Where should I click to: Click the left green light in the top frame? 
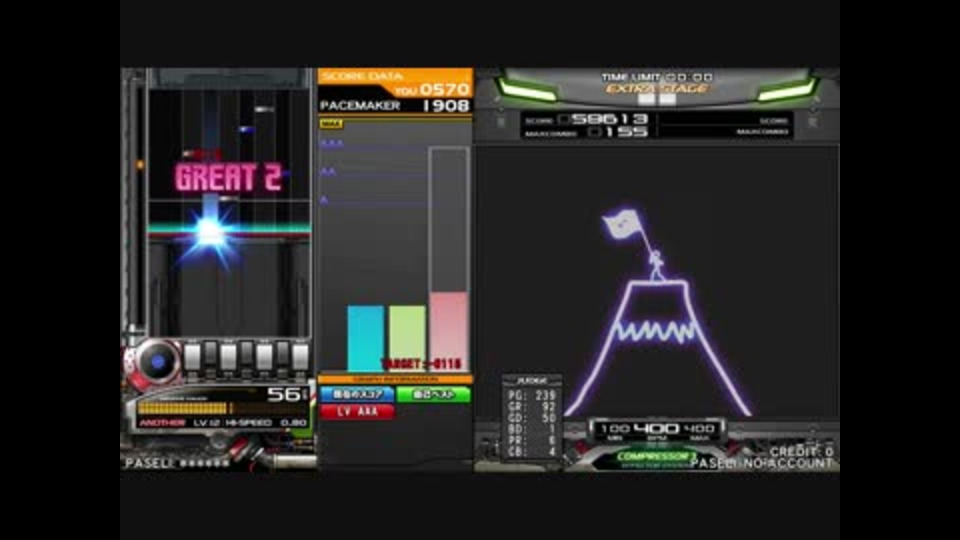pyautogui.click(x=527, y=91)
